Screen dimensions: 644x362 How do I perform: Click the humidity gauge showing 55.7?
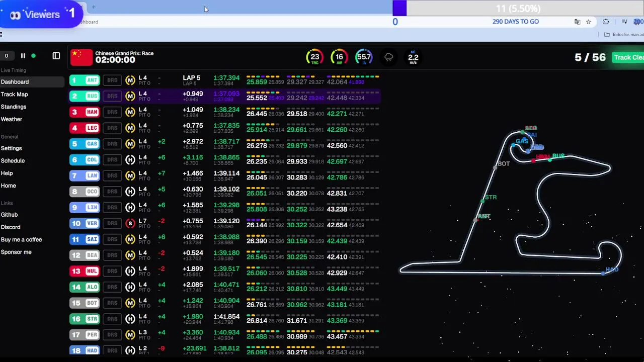click(x=364, y=57)
